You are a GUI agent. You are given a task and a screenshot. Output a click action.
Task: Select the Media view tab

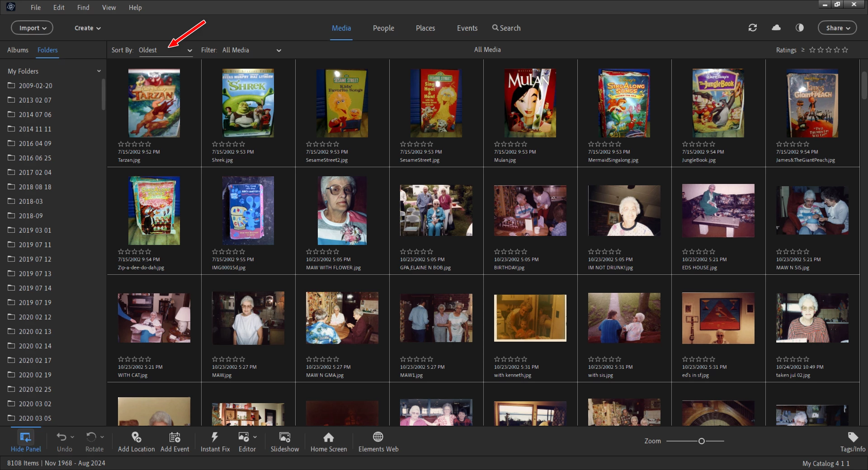[341, 28]
